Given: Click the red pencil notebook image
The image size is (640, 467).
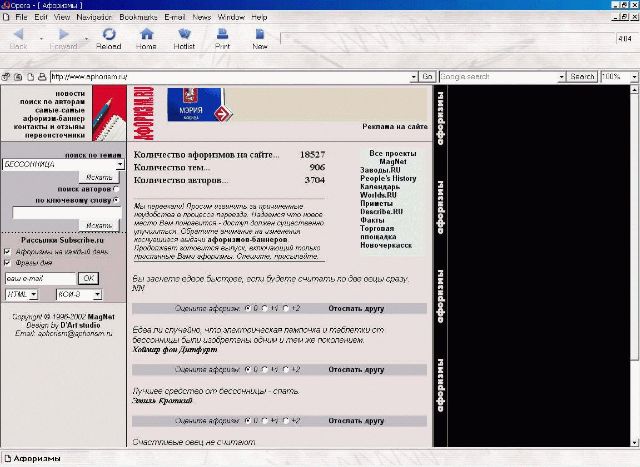Looking at the screenshot, I should pyautogui.click(x=109, y=113).
